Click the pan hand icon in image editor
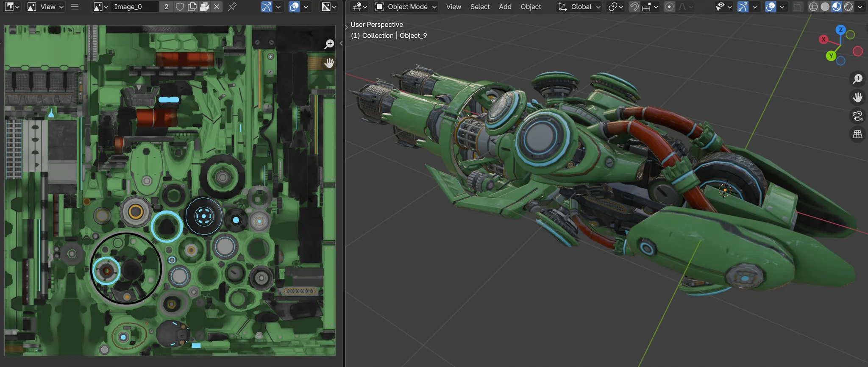 pyautogui.click(x=329, y=63)
